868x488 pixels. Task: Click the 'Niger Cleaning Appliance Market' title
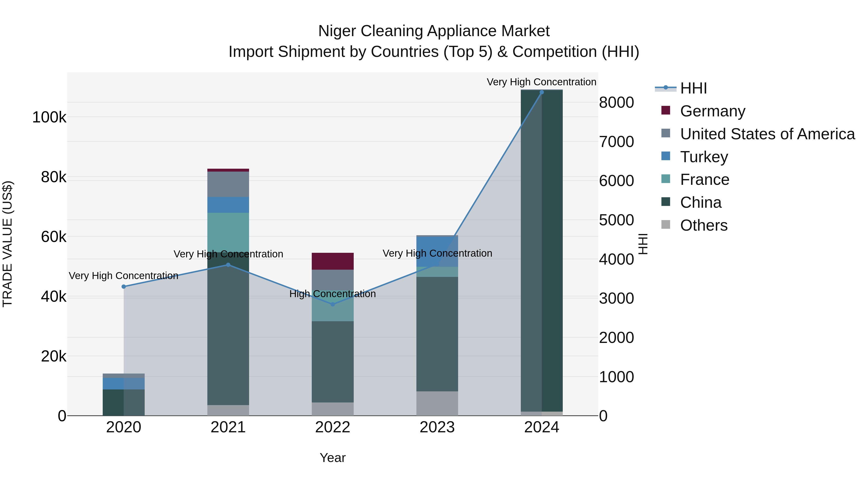434,31
